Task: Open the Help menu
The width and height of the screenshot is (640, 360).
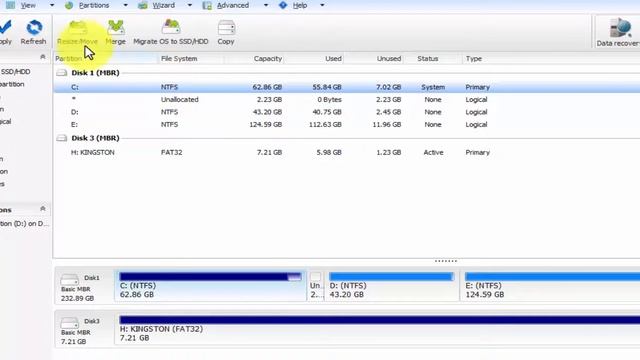Action: point(300,5)
